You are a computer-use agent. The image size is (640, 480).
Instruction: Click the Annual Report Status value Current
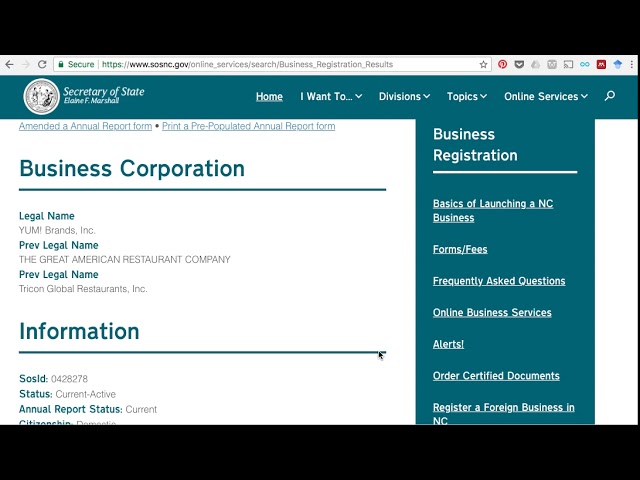click(x=141, y=409)
